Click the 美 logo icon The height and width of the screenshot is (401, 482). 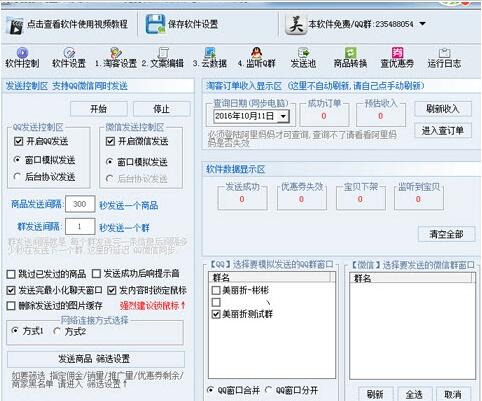tap(296, 24)
